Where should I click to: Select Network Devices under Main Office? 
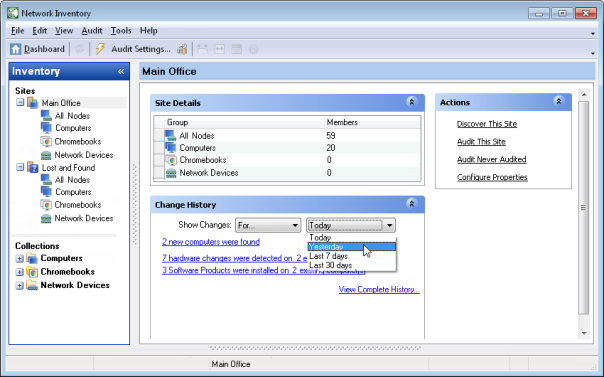[84, 155]
